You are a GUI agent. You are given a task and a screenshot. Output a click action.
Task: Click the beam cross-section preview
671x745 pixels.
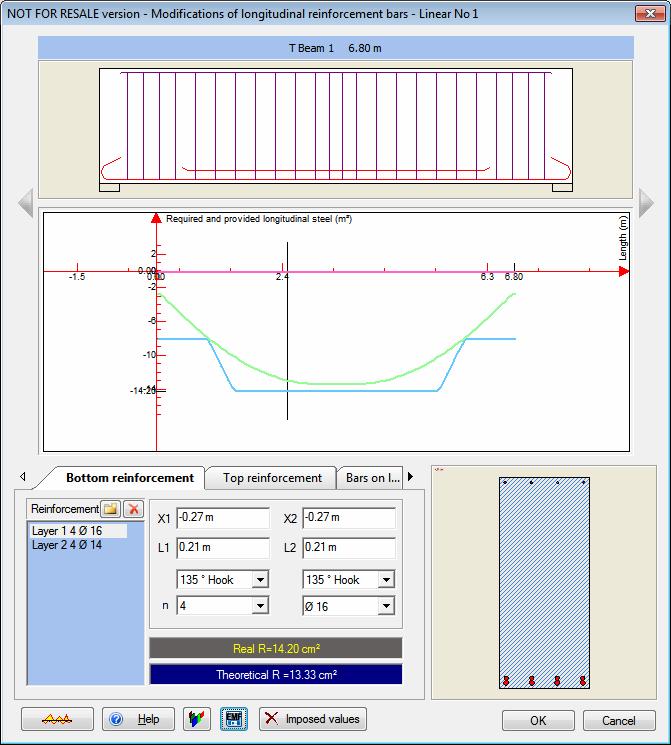coord(544,583)
